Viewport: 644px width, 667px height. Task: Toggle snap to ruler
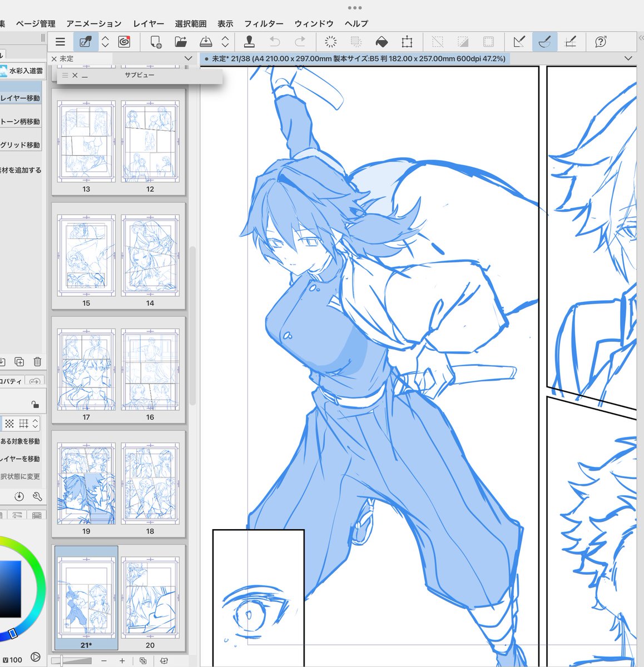pyautogui.click(x=519, y=42)
